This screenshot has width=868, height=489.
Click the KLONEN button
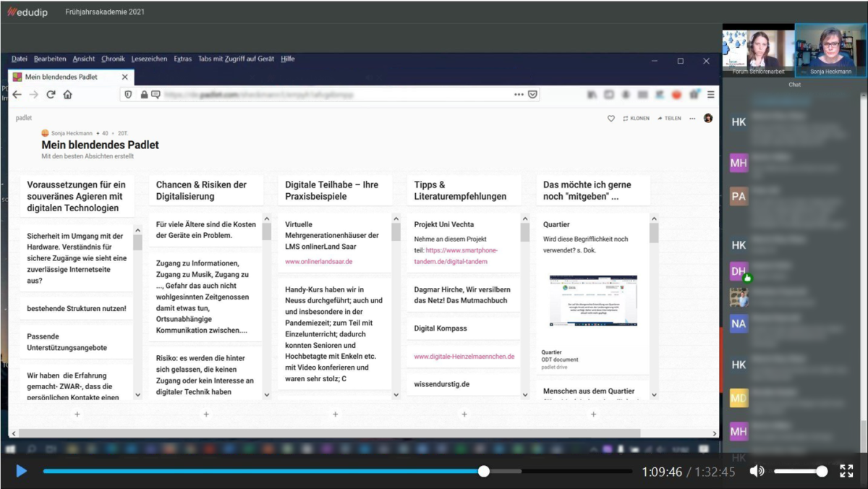[636, 118]
